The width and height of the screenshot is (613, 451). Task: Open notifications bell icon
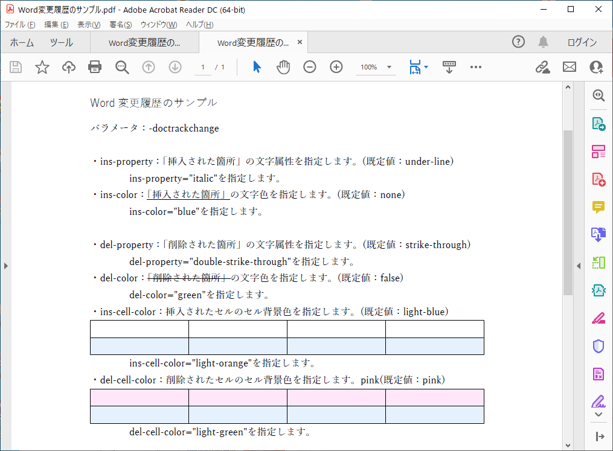543,42
